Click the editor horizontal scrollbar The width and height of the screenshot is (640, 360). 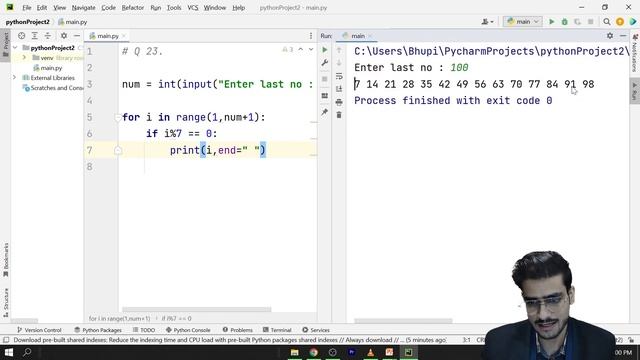pyautogui.click(x=196, y=309)
